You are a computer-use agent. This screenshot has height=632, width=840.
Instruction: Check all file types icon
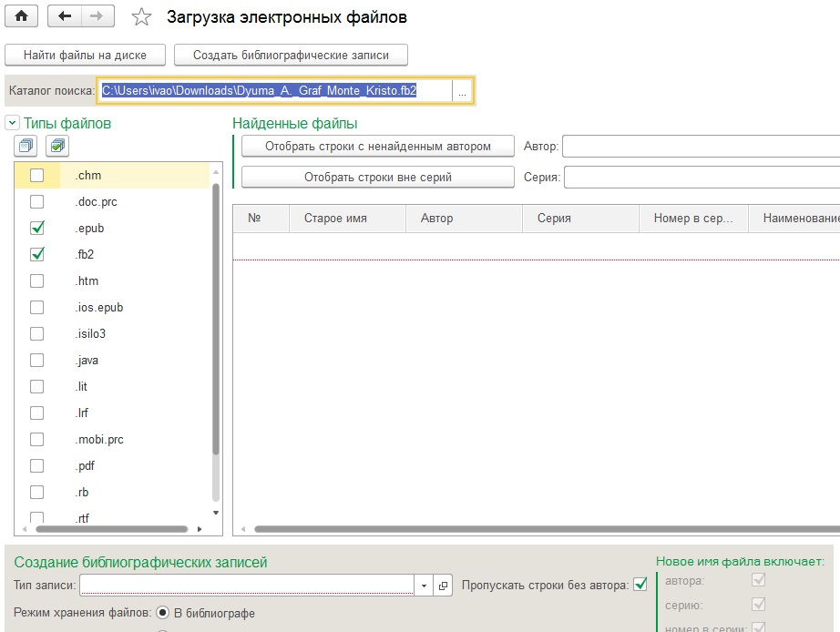point(57,146)
